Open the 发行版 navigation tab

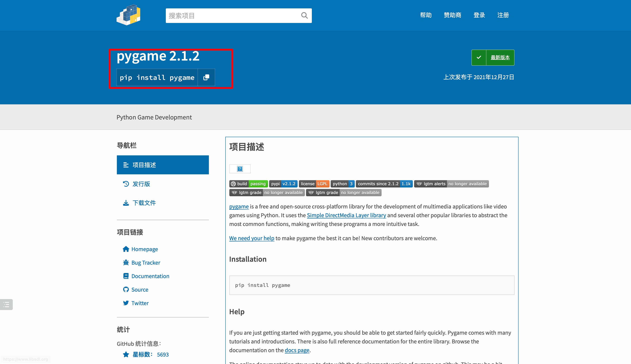tap(163, 184)
